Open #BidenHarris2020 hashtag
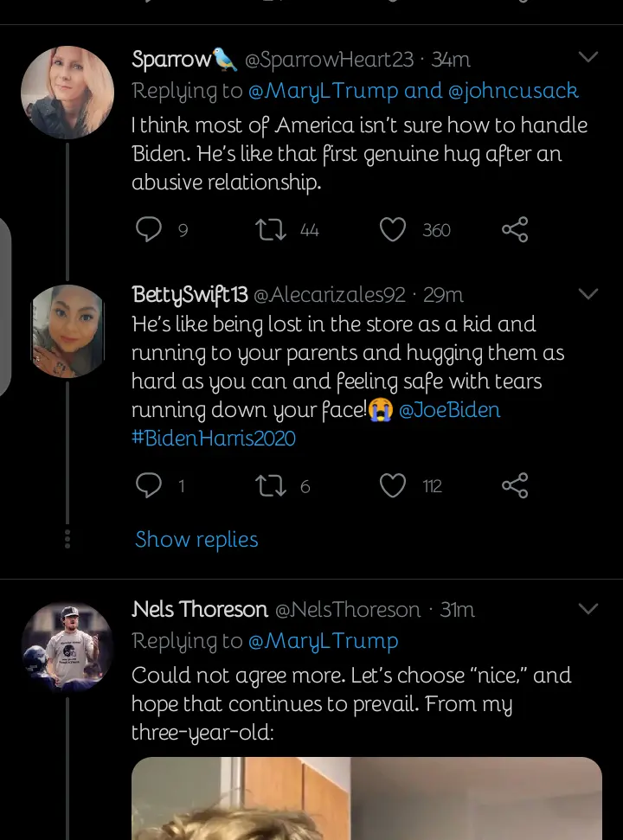The height and width of the screenshot is (840, 623). [214, 438]
